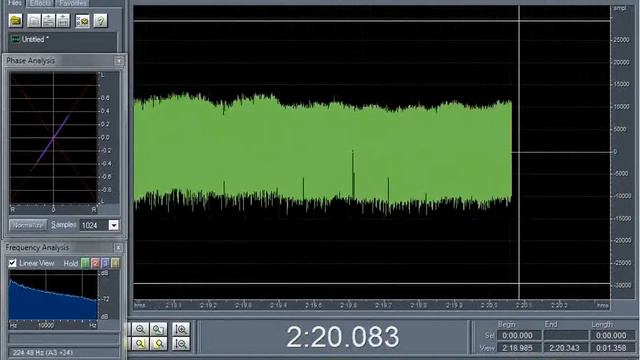
Task: Switch to the Effects tab
Action: click(x=40, y=3)
